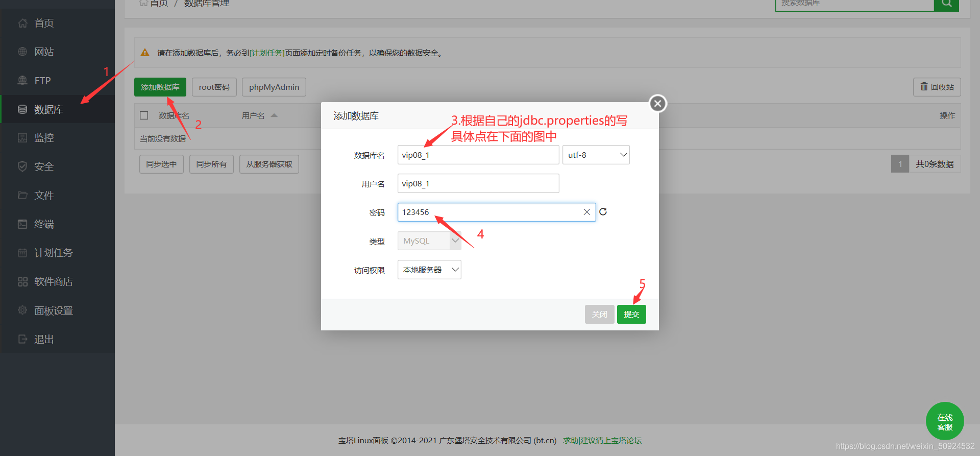Screen dimensions: 980x456
Task: Click the calendar icon beside 计划任务
Action: point(22,253)
